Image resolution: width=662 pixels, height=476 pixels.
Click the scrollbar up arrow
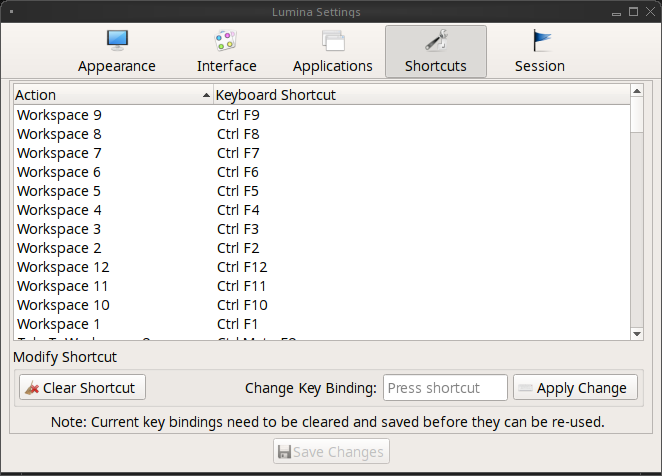[637, 90]
